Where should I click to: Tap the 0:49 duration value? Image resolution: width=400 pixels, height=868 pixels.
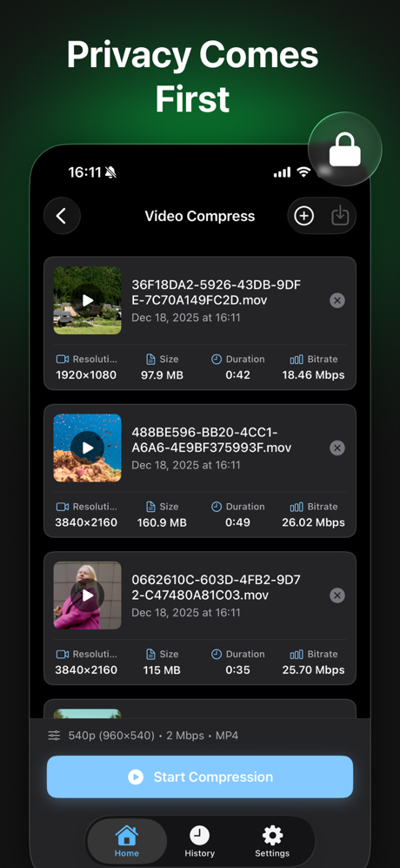click(238, 522)
